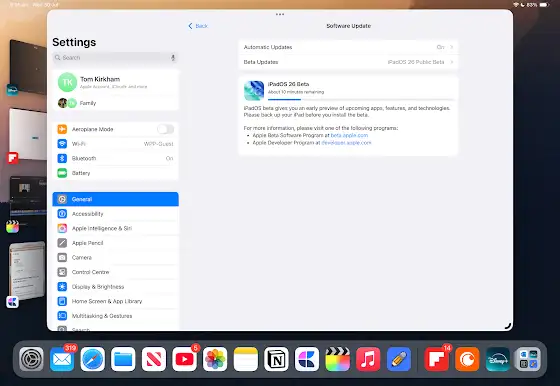Tap the iPadOS 26 Beta update icon
This screenshot has width=560, height=386.
[x=254, y=90]
